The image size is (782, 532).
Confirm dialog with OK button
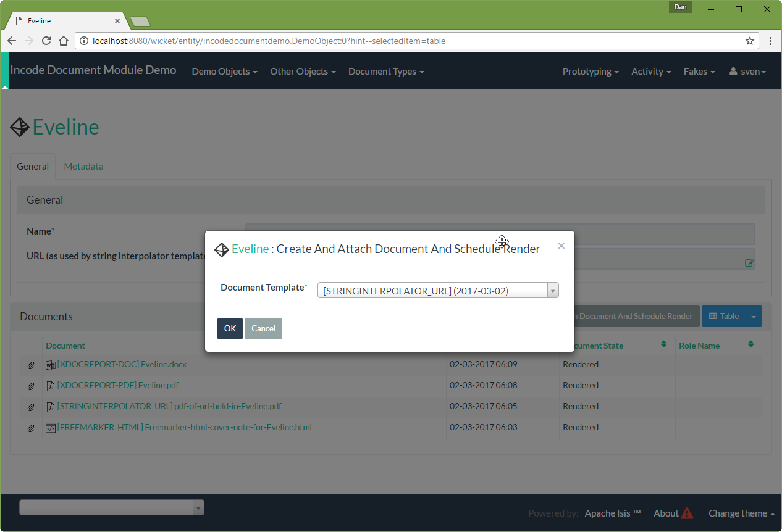(230, 329)
